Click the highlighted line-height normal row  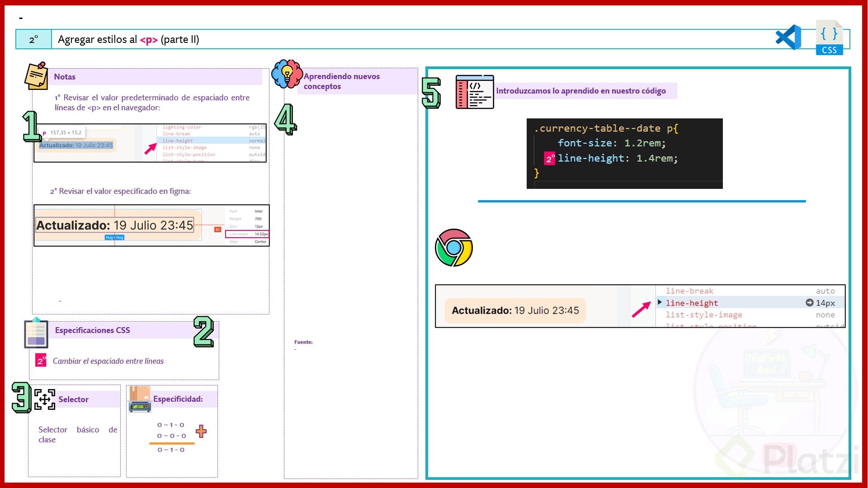[212, 141]
